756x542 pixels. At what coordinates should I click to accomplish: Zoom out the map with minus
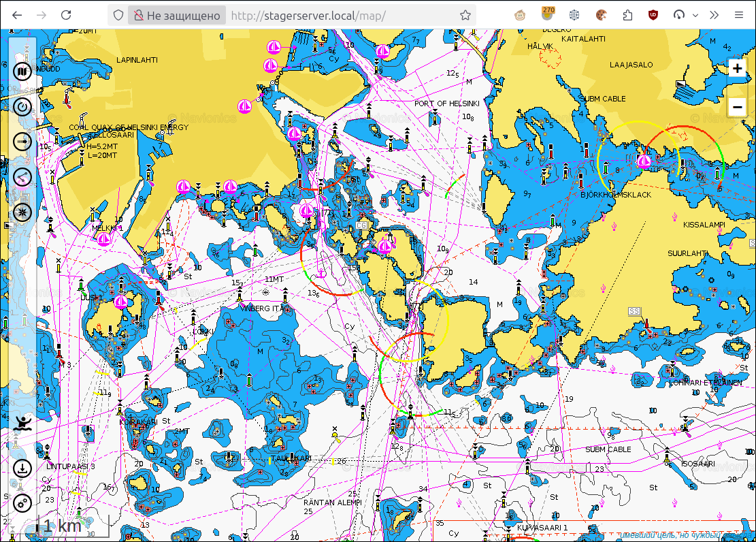(x=737, y=107)
